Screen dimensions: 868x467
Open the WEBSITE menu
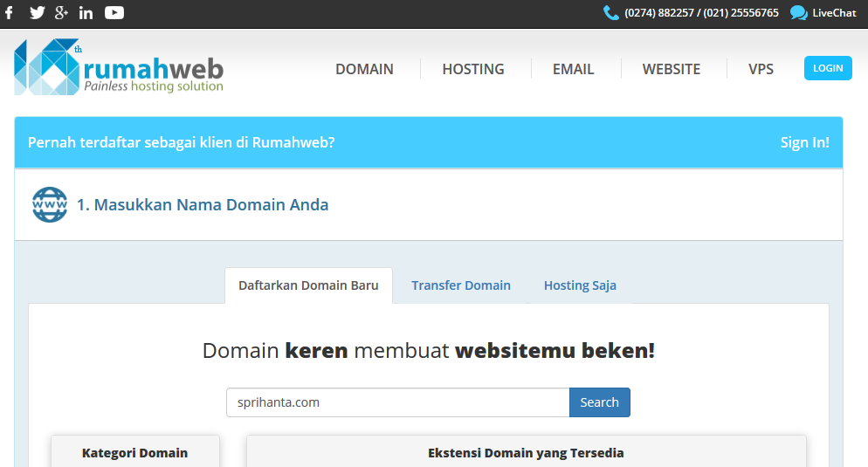[x=672, y=69]
